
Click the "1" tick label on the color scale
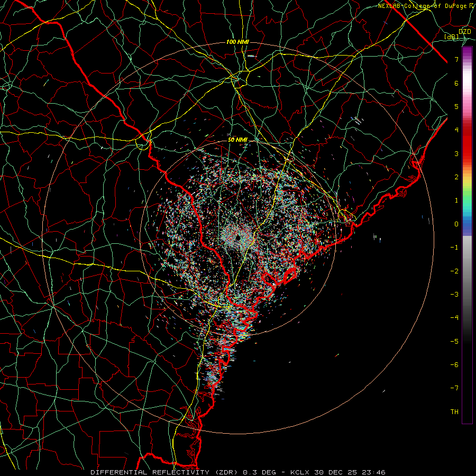[456, 200]
